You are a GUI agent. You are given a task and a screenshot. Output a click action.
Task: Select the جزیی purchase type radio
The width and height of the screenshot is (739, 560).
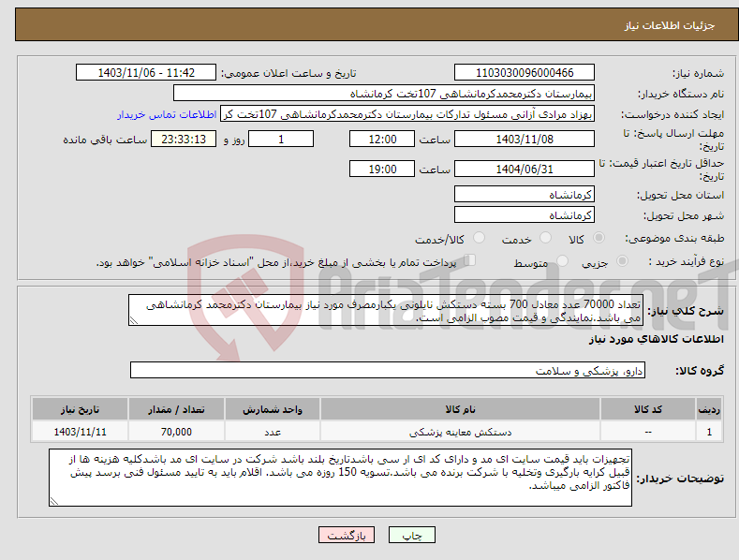pyautogui.click(x=622, y=260)
